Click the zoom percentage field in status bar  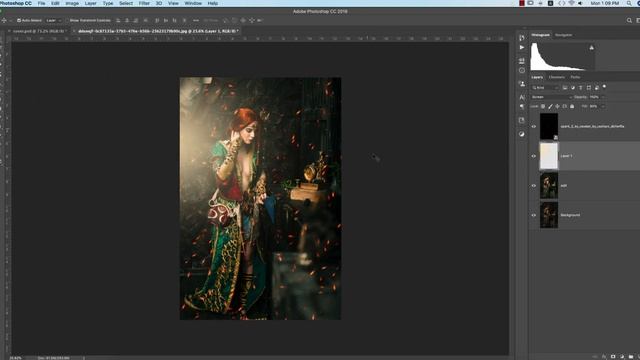click(16, 358)
